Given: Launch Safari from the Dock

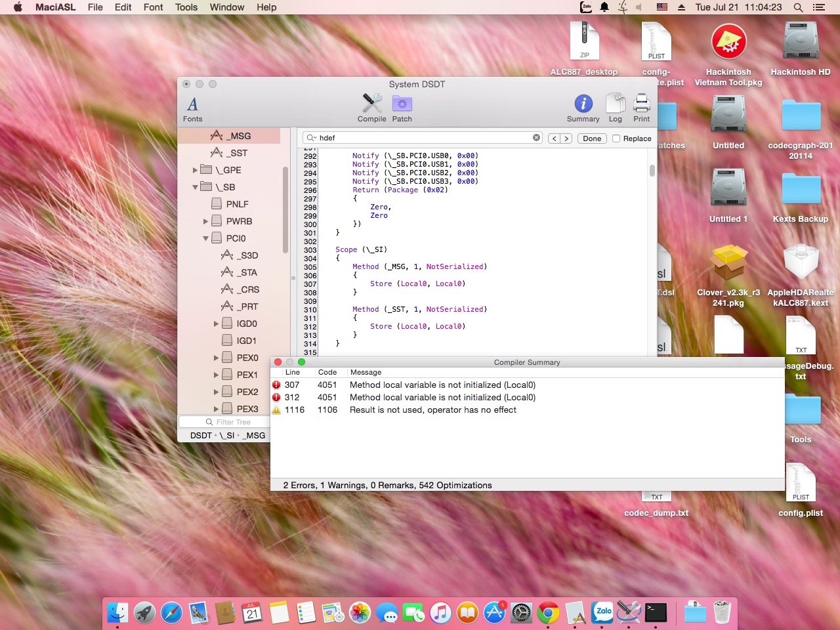Looking at the screenshot, I should coord(171,613).
